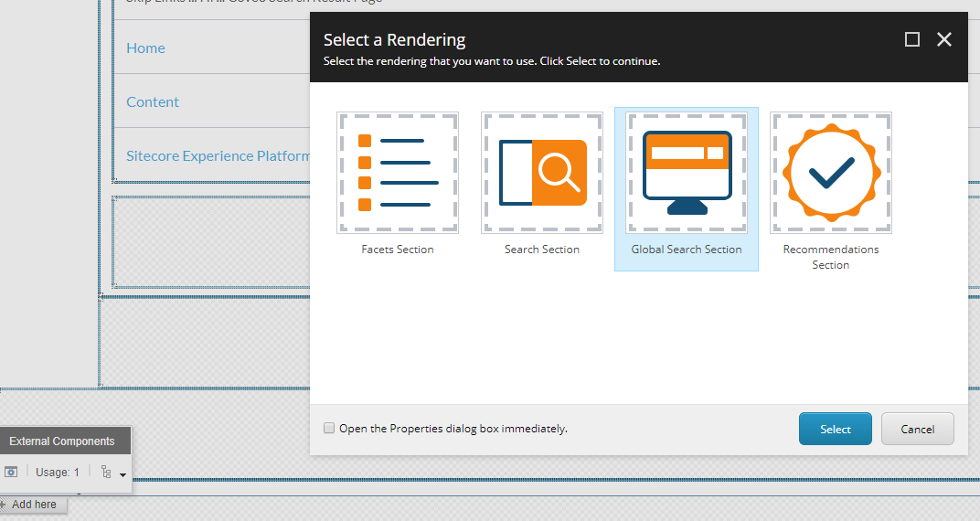The image size is (980, 521).
Task: Click the Add here placeholder button
Action: tap(34, 505)
